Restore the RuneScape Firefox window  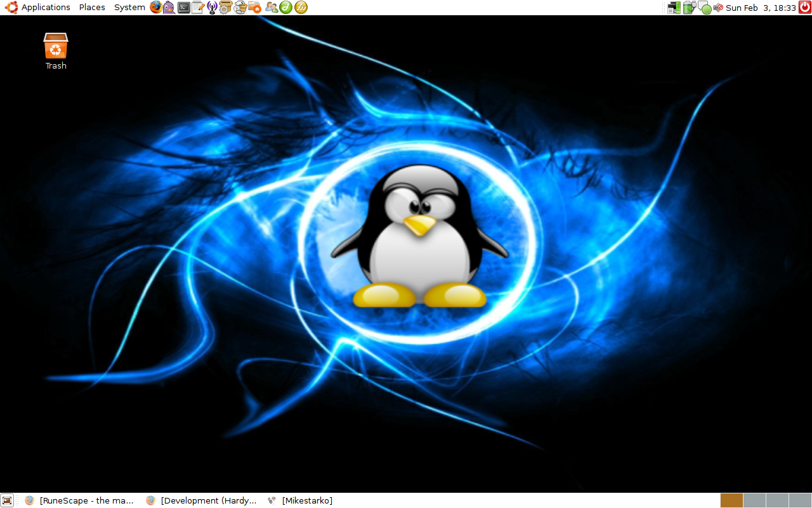pos(79,500)
